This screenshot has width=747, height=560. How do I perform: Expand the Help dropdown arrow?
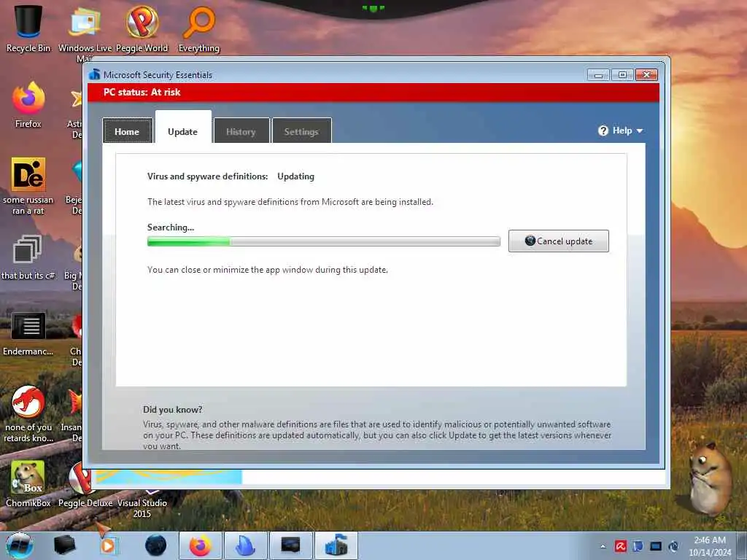click(639, 131)
